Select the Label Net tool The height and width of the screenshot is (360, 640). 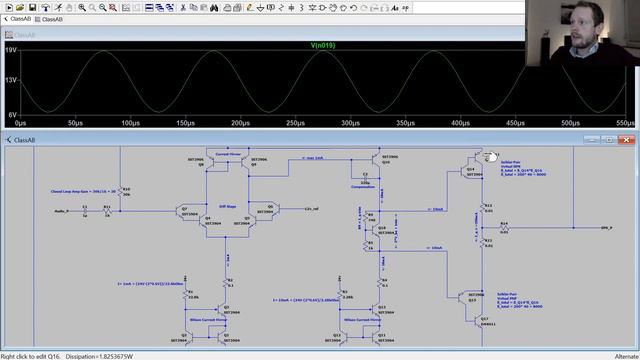(x=271, y=7)
